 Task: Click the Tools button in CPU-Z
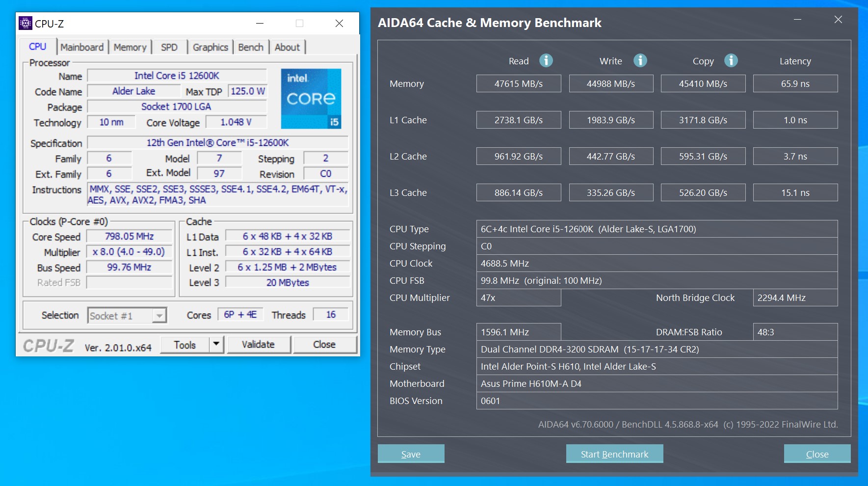click(185, 345)
